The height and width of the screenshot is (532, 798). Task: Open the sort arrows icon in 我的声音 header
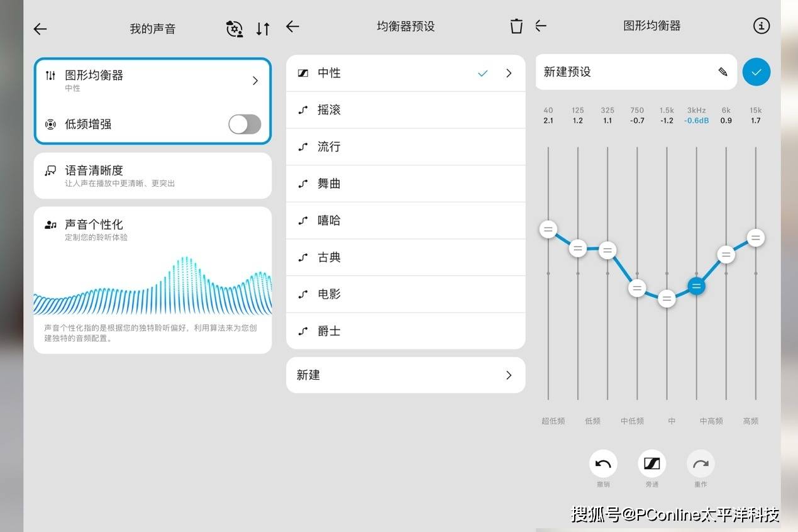click(263, 29)
